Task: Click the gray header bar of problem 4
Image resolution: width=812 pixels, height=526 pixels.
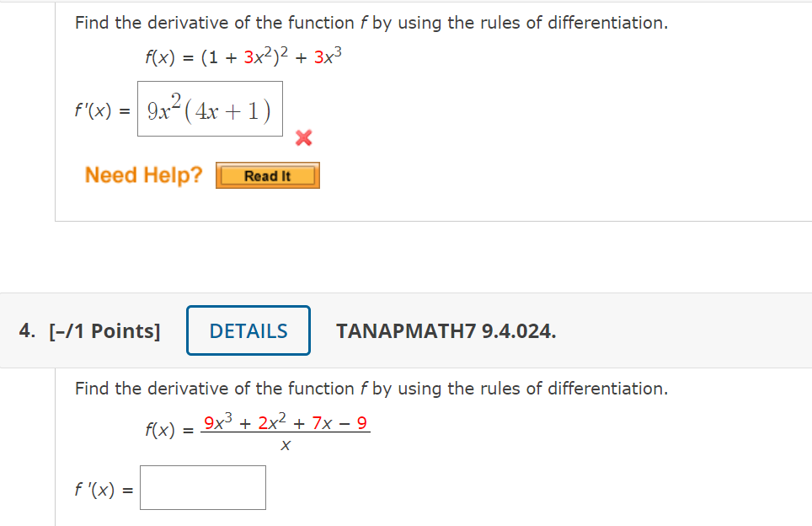Action: pos(590,330)
